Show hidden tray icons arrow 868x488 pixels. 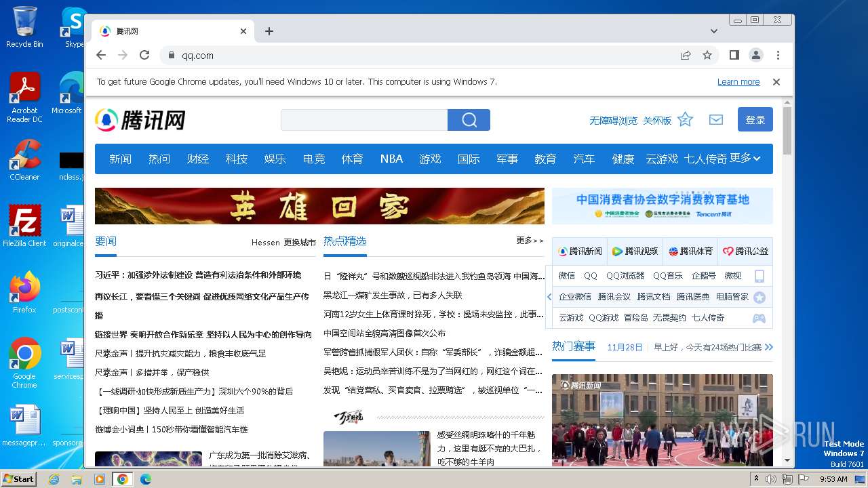pyautogui.click(x=756, y=479)
